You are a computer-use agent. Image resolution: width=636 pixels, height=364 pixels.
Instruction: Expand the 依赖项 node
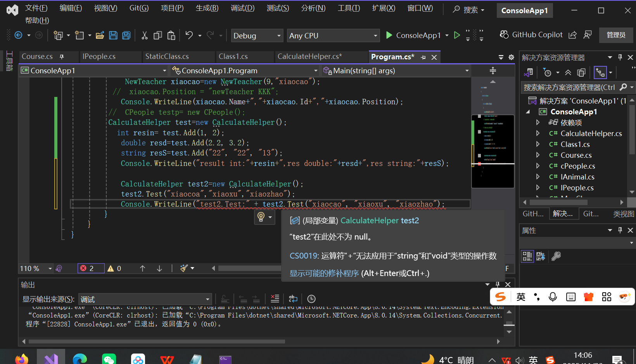click(538, 122)
